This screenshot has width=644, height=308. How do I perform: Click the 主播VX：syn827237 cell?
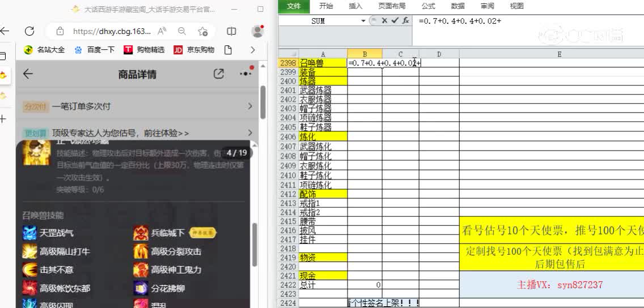[552, 285]
